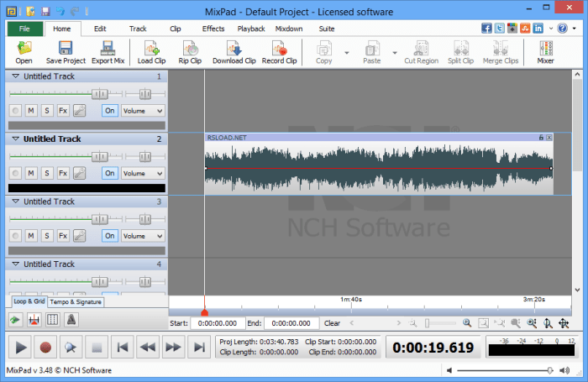
Task: Click the Load Clip toolbar icon
Action: (x=151, y=53)
